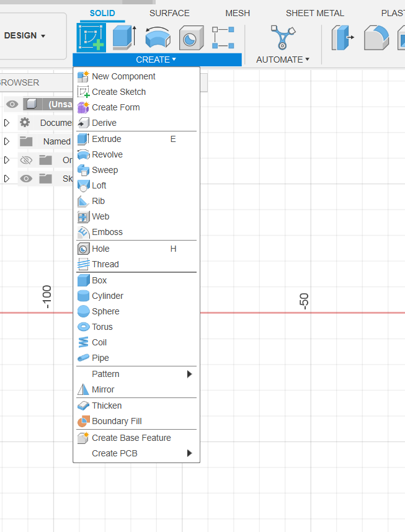Pick Boundary Fill from the menu
Image resolution: width=405 pixels, height=532 pixels.
(136, 421)
